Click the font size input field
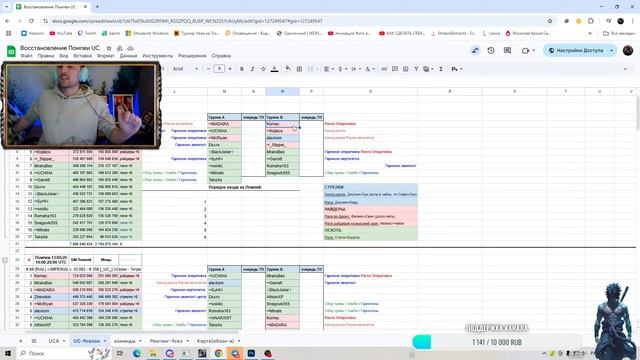Viewport: 640px width, 360px height. click(x=219, y=69)
